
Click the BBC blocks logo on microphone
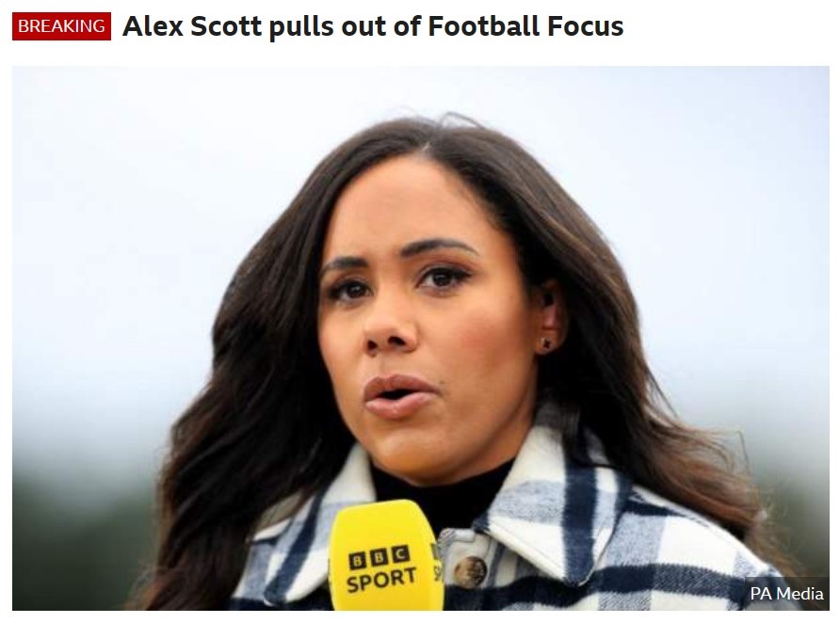click(x=380, y=558)
